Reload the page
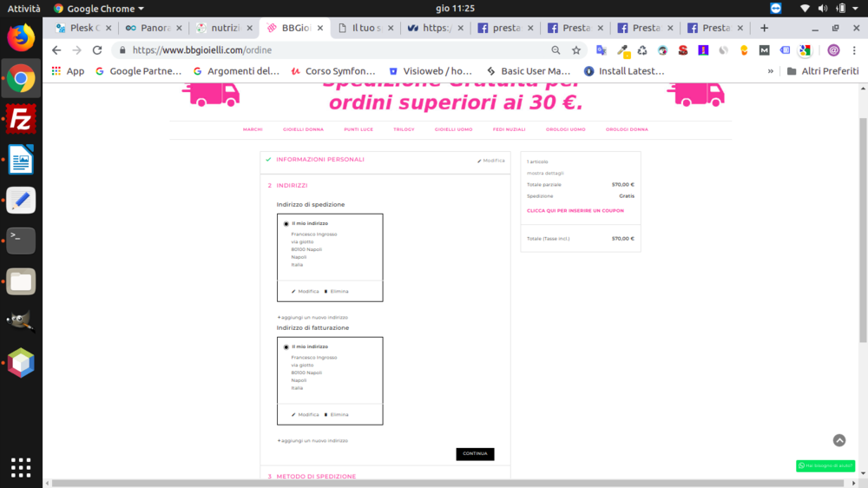The height and width of the screenshot is (488, 868). (x=97, y=49)
